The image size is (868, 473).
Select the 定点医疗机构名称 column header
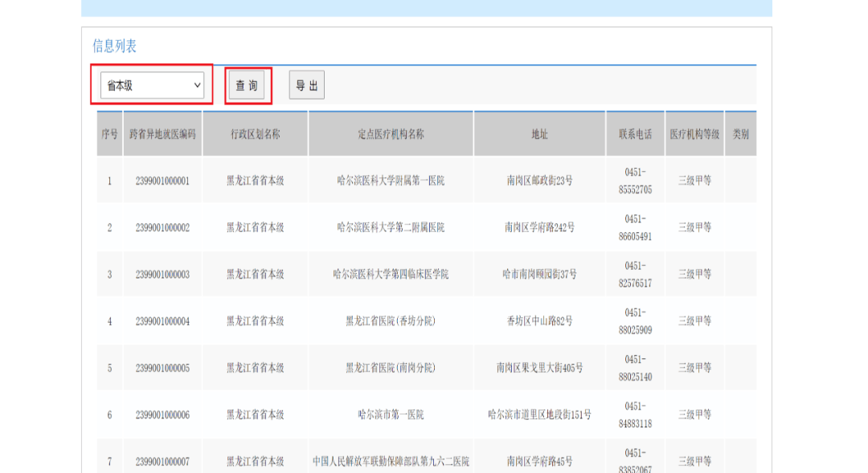tap(391, 134)
